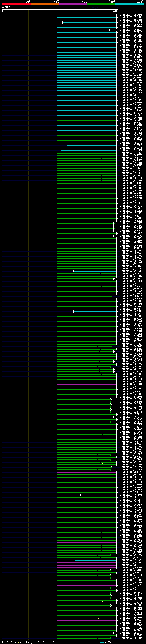Open hit UniRef100_Q39414
Image resolution: width=146 pixels, height=644 pixels.
(131, 22)
